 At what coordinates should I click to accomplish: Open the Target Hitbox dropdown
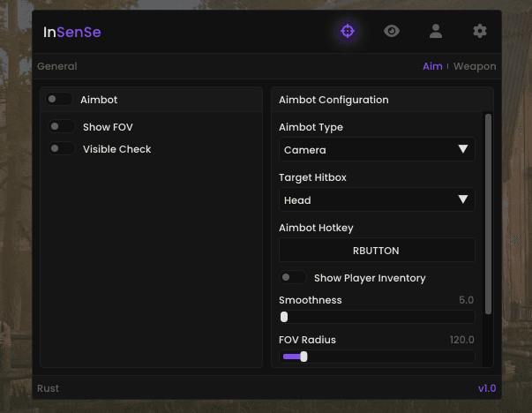[376, 200]
